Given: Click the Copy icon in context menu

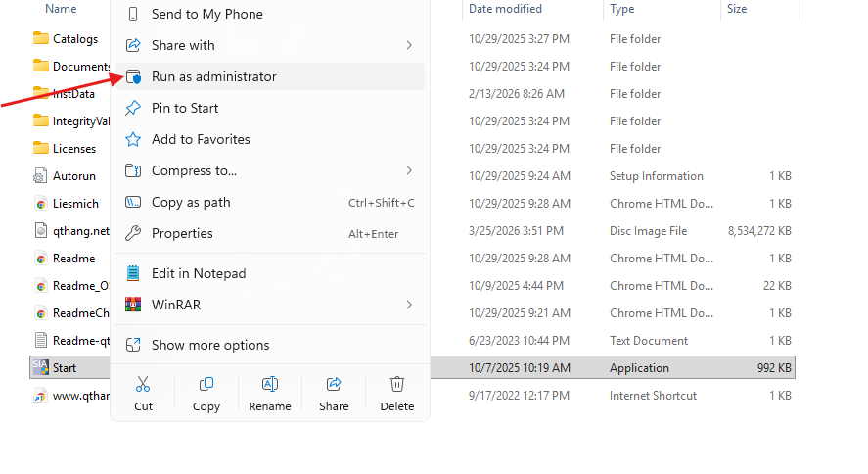Looking at the screenshot, I should 206,393.
